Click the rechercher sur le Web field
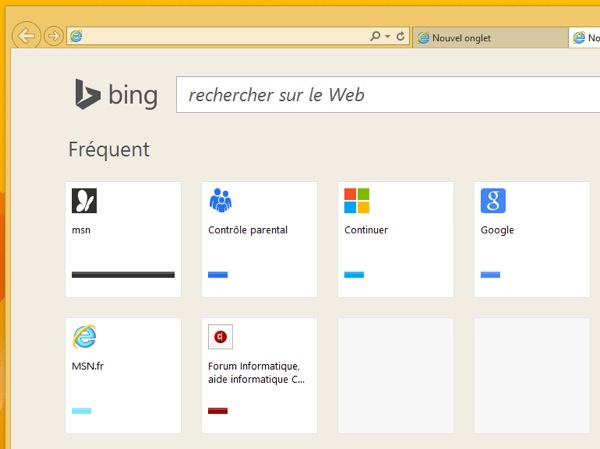This screenshot has height=449, width=600. point(388,95)
